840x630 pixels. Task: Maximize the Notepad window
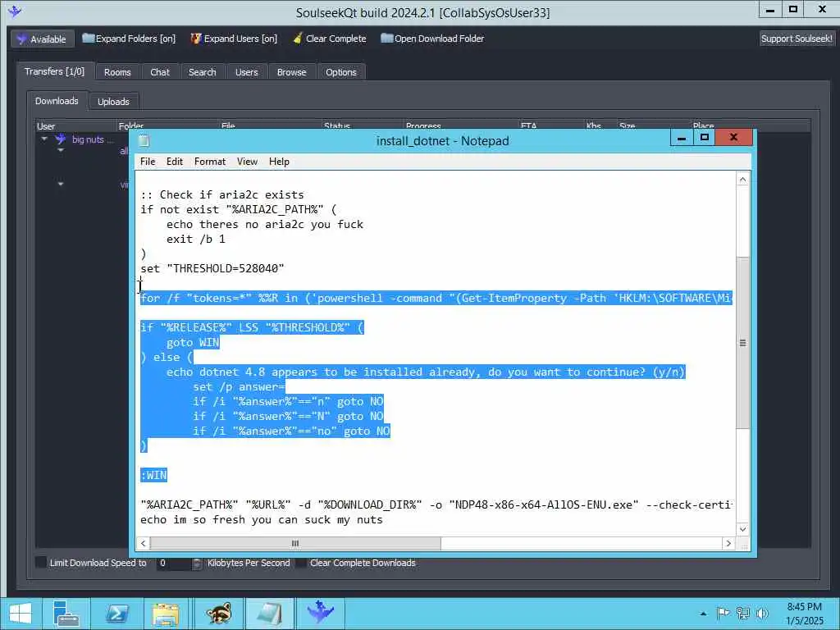[x=705, y=138]
